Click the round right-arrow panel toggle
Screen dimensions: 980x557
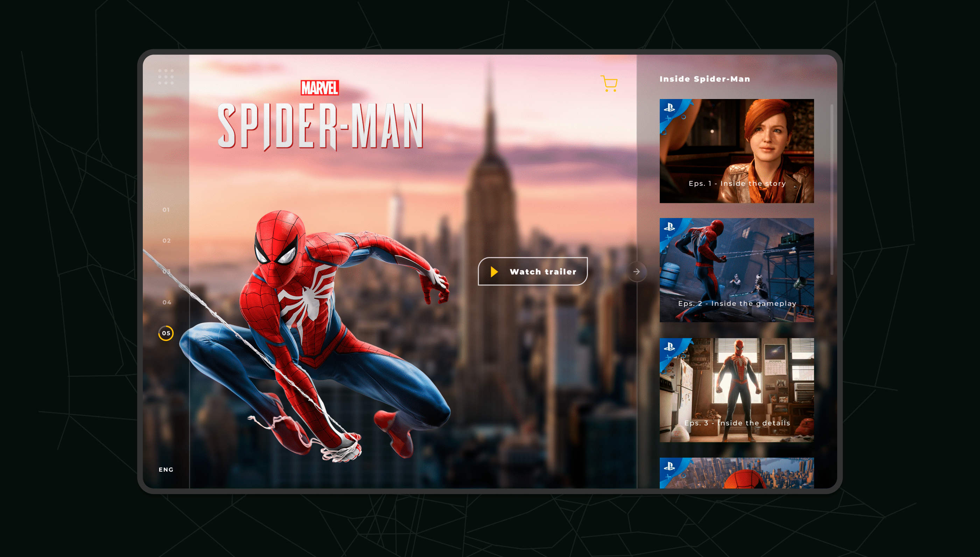click(x=636, y=272)
